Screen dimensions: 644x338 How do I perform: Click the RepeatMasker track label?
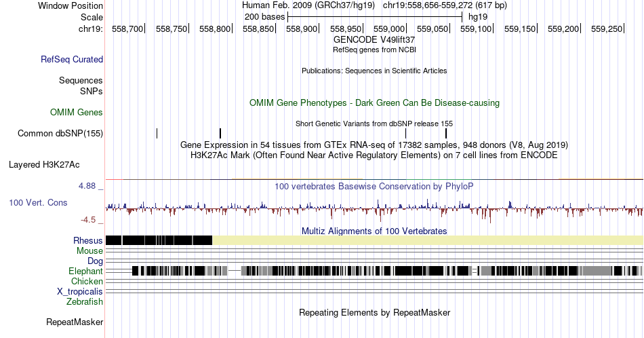pos(75,322)
